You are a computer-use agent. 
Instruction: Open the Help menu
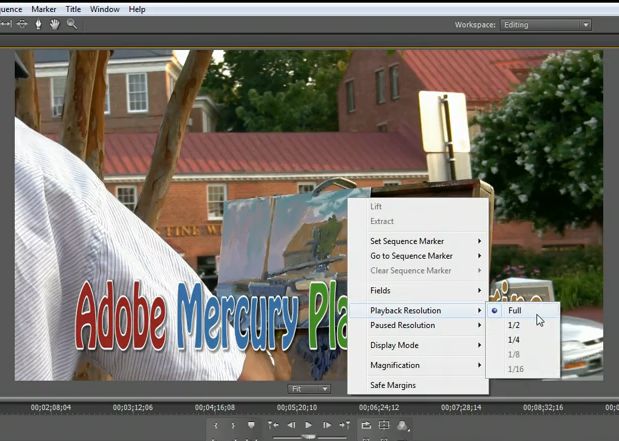(x=137, y=9)
